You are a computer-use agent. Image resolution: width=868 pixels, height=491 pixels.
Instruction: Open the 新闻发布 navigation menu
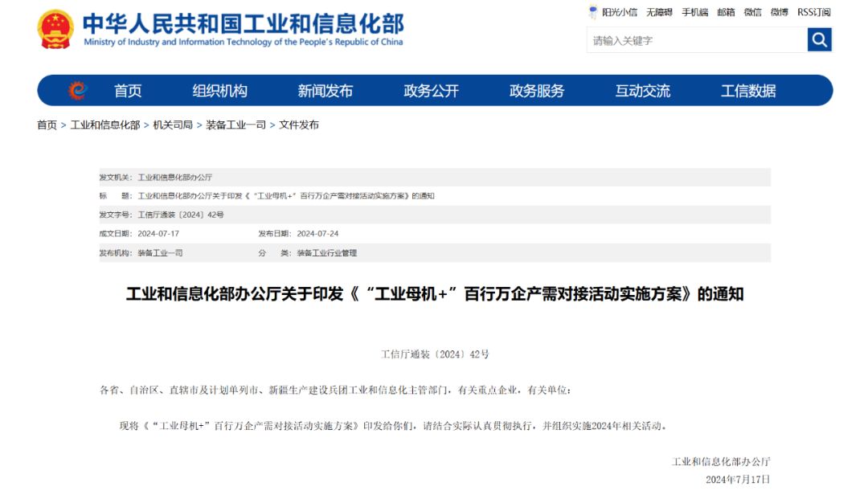point(325,91)
